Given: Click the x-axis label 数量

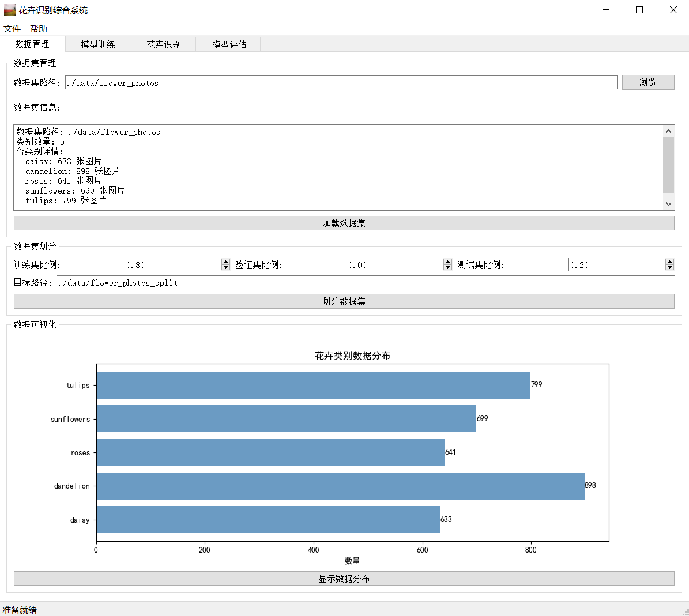Looking at the screenshot, I should coord(352,561).
